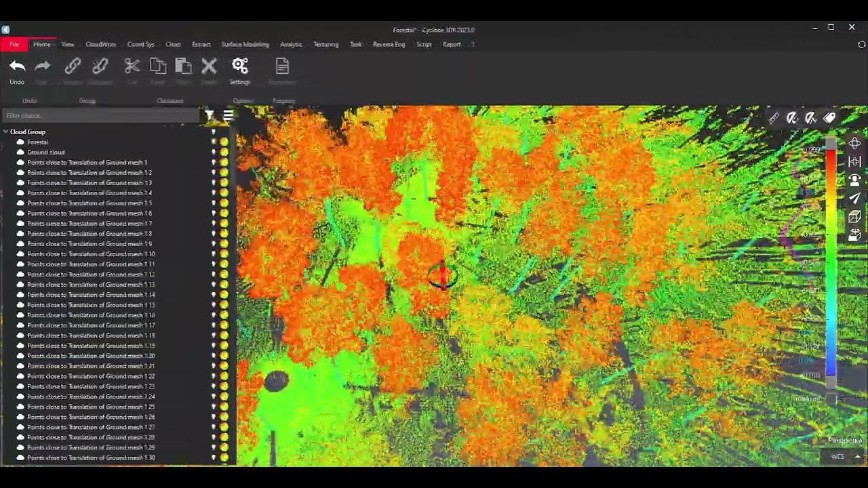Click the Delete X icon
868x488 pixels.
coord(209,66)
